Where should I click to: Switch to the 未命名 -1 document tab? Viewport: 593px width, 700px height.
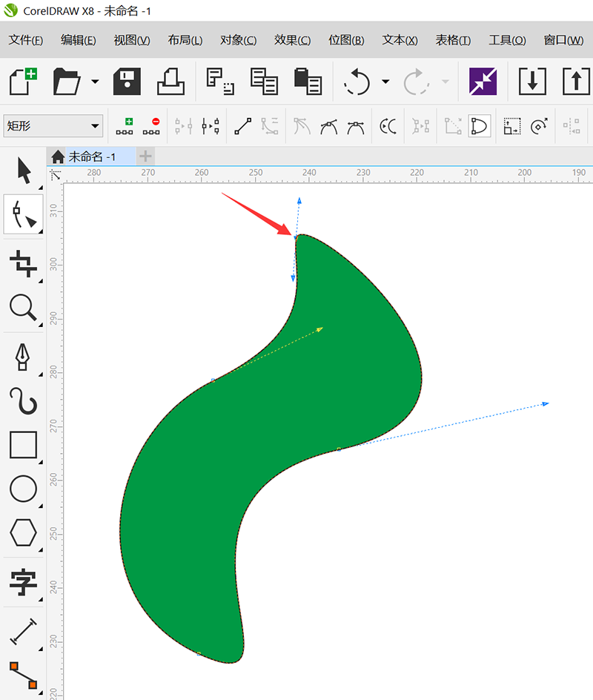(91, 156)
